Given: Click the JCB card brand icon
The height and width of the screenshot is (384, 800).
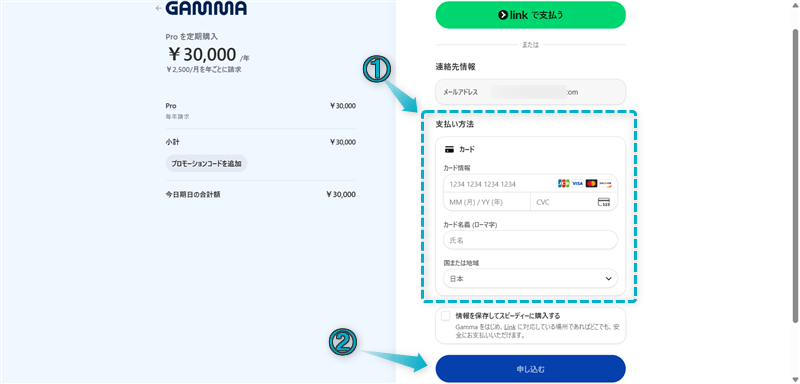Looking at the screenshot, I should pos(563,184).
